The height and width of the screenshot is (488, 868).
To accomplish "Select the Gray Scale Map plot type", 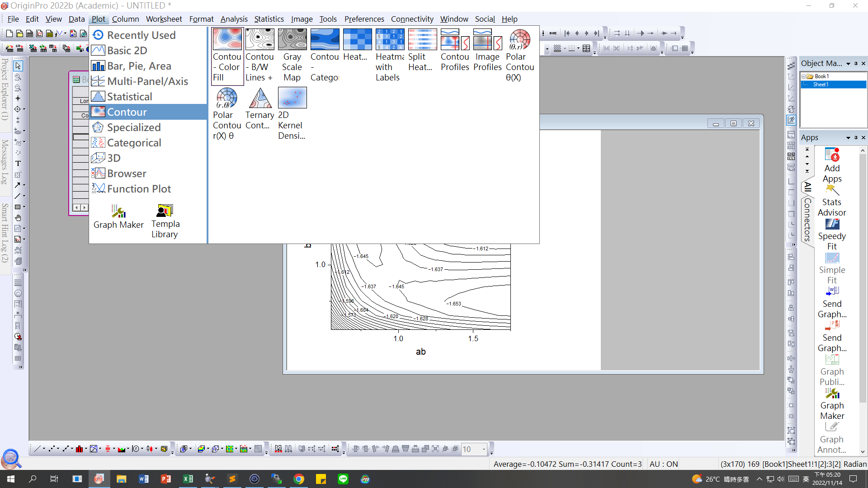I will 292,56.
